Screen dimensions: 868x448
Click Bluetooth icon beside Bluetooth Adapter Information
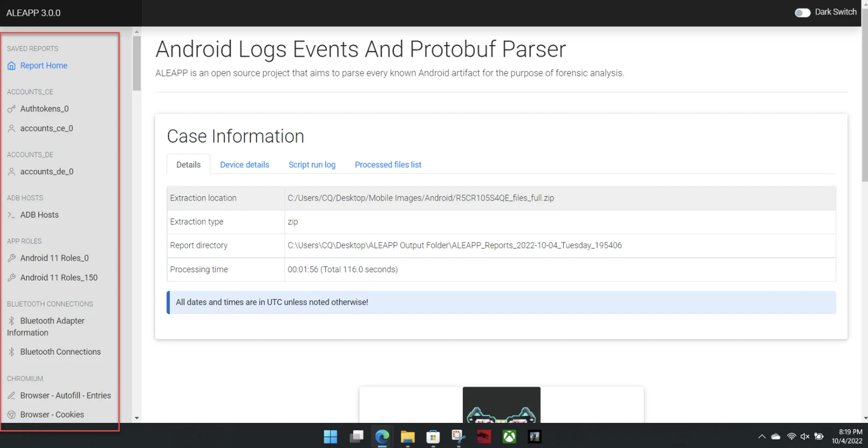point(11,321)
